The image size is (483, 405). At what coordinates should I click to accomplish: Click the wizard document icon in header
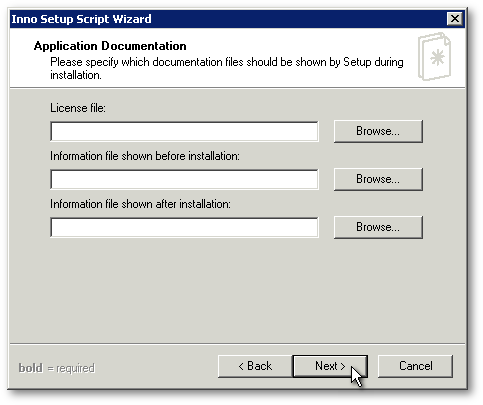[x=434, y=56]
